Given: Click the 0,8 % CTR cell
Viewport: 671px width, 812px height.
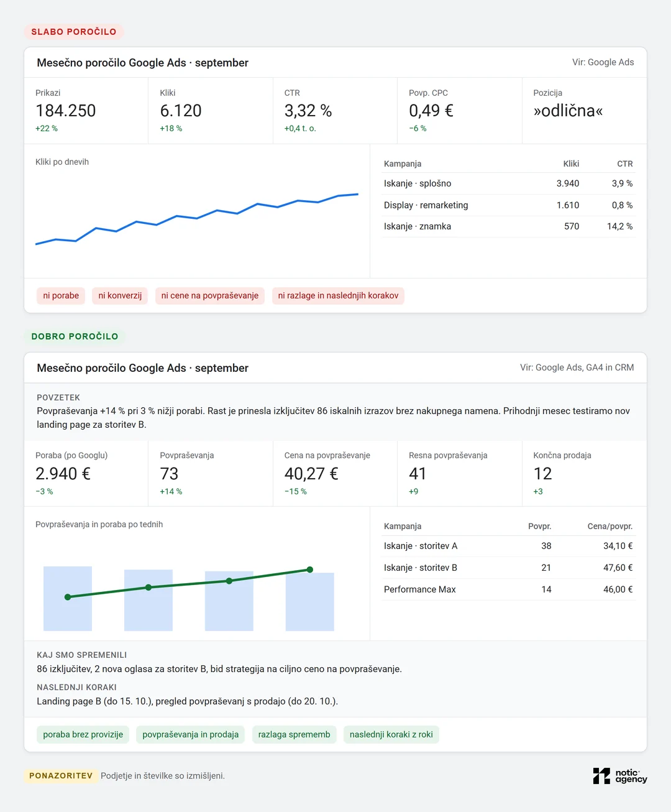Looking at the screenshot, I should tap(623, 205).
